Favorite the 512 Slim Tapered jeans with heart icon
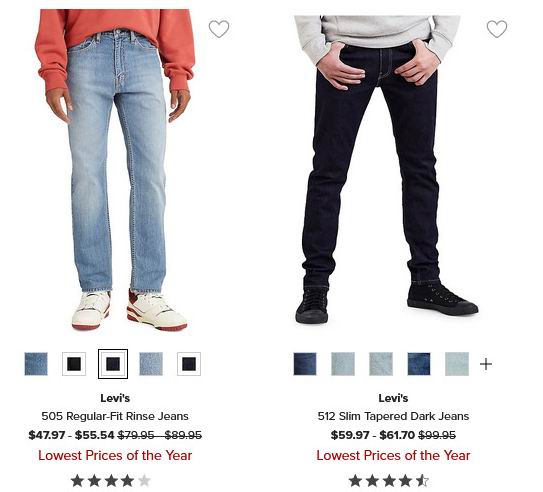Screen dimensions: 543x492 pos(497,29)
